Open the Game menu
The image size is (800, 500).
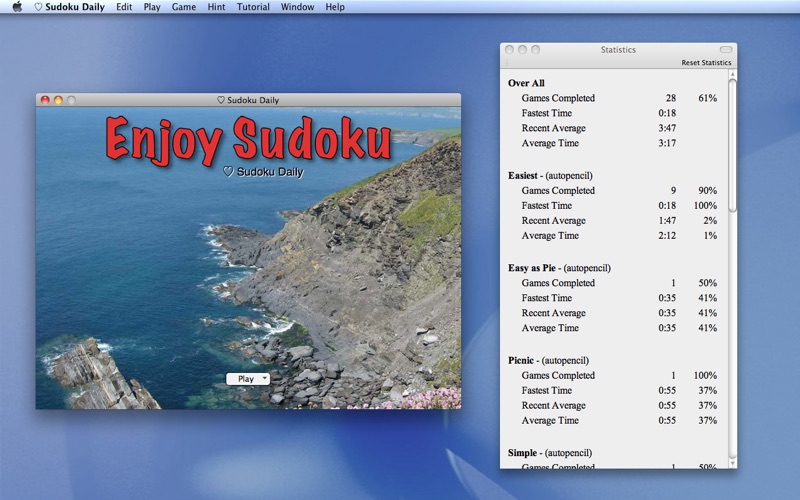184,7
